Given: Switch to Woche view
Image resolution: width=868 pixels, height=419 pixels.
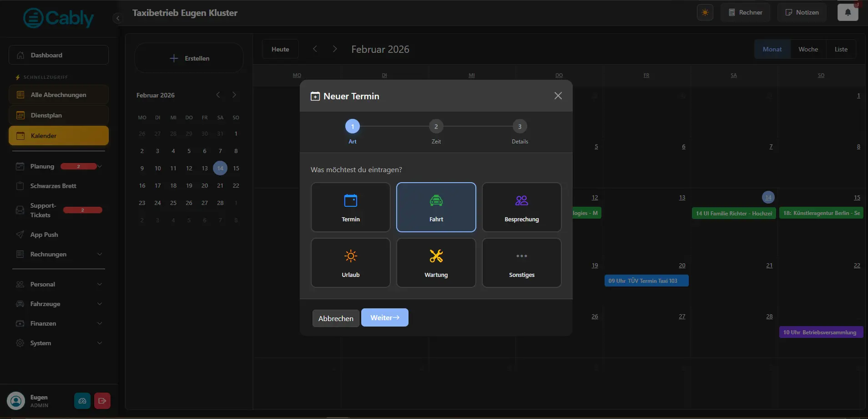Looking at the screenshot, I should 808,49.
